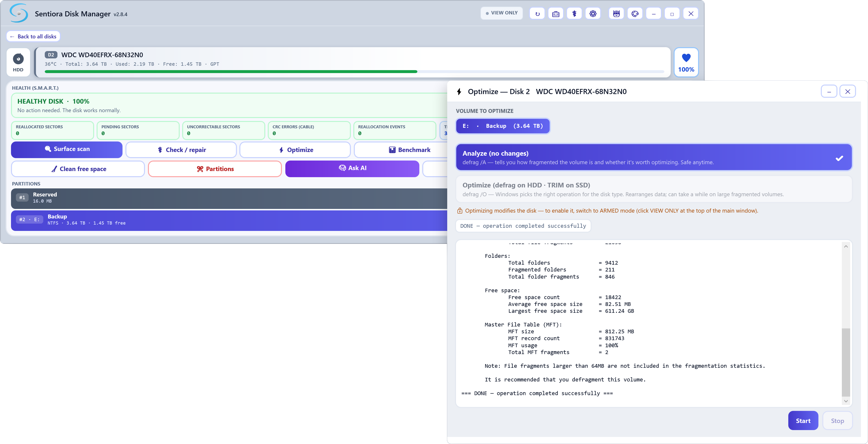Click the medical staff icon button
868x444 pixels.
click(x=574, y=14)
